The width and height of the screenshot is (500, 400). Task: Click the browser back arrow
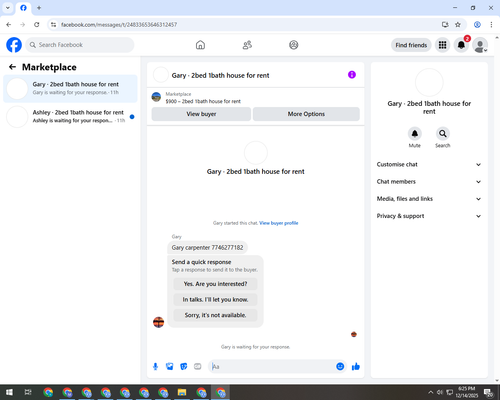9,24
